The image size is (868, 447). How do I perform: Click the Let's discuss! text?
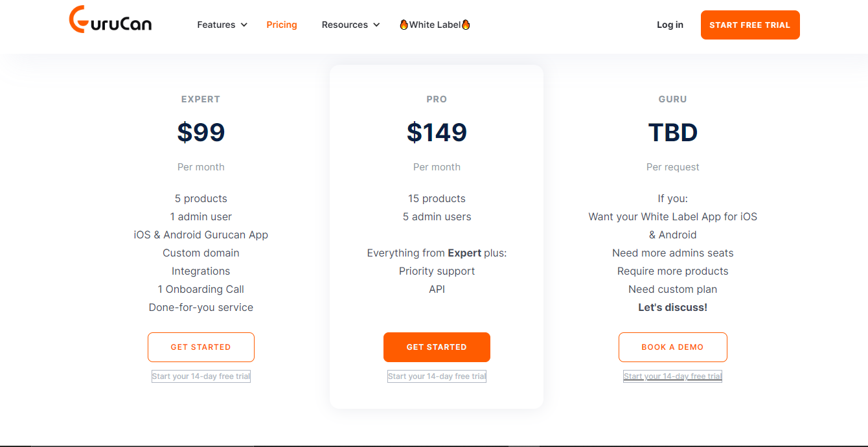(x=672, y=307)
